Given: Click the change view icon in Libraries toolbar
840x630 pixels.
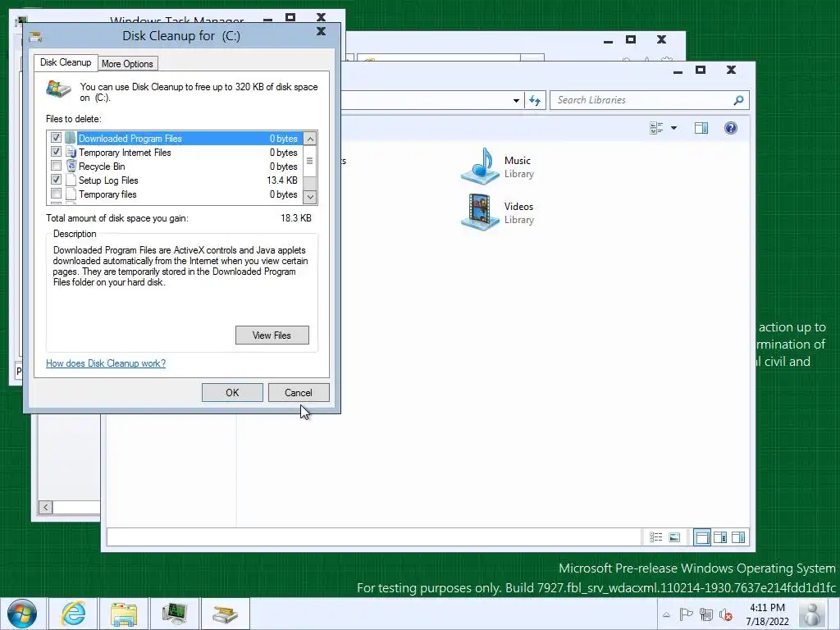Looking at the screenshot, I should tap(656, 128).
